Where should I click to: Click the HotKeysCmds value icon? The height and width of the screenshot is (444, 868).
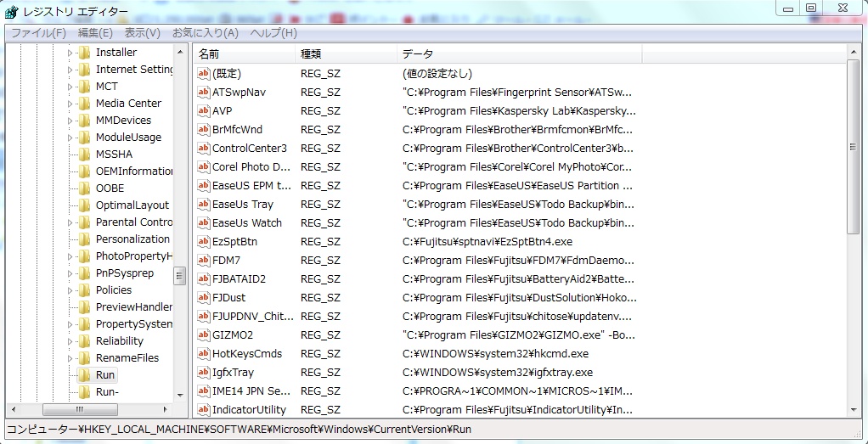tap(204, 354)
